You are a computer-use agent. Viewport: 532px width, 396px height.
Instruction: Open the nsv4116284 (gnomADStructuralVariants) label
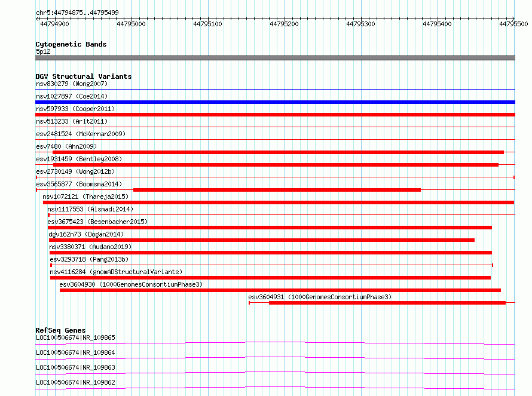tap(116, 272)
